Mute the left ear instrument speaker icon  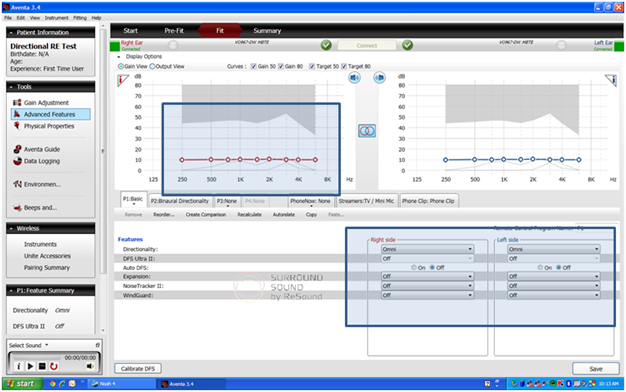379,77
